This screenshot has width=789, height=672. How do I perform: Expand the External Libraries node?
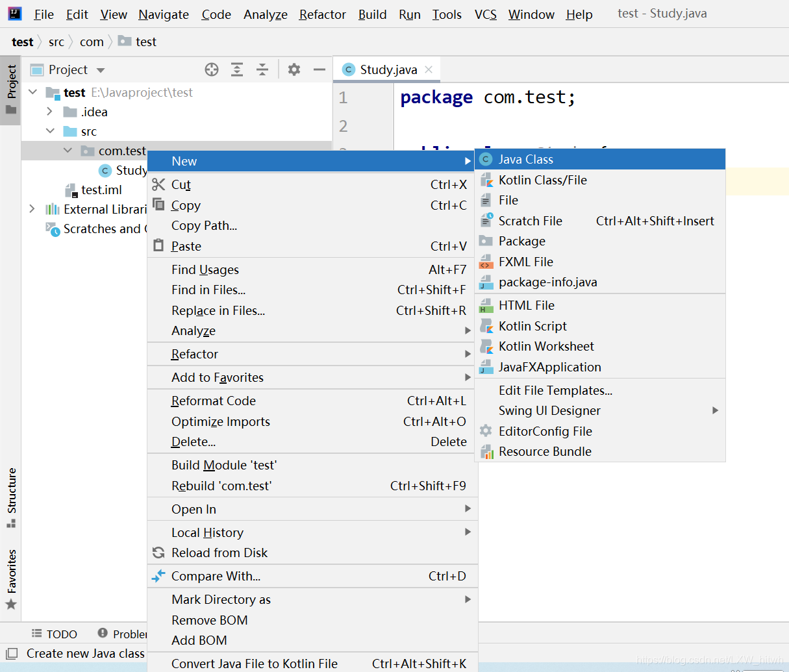tap(32, 209)
